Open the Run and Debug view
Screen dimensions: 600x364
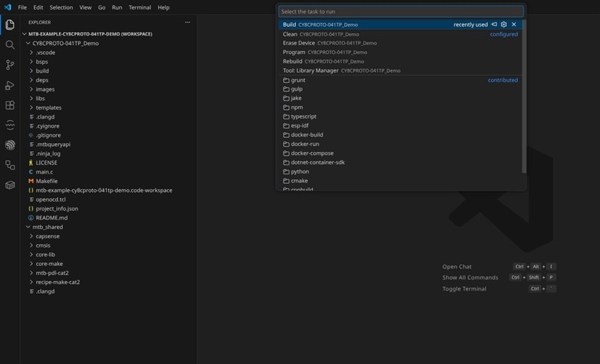pyautogui.click(x=10, y=85)
